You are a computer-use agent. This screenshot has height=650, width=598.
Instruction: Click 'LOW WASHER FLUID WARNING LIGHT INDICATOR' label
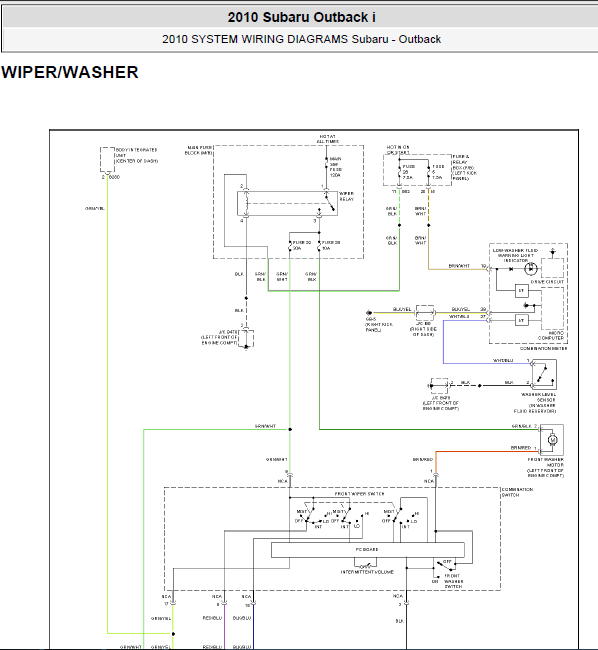pyautogui.click(x=515, y=255)
